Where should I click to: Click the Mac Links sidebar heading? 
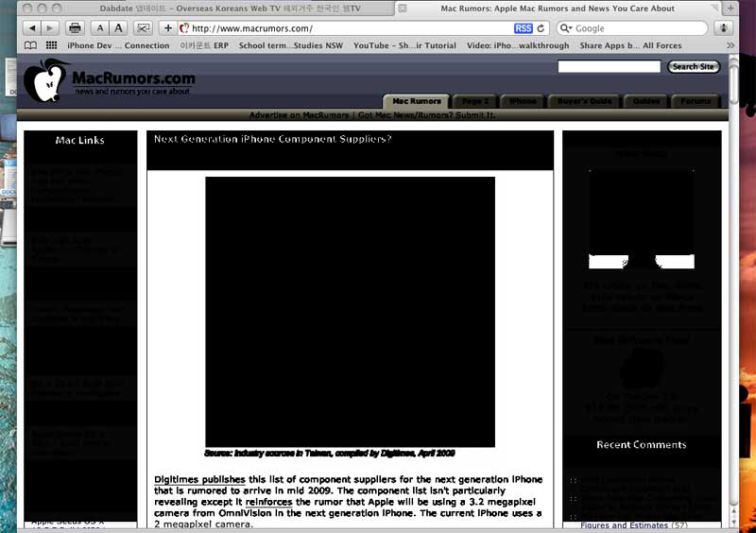pos(79,141)
